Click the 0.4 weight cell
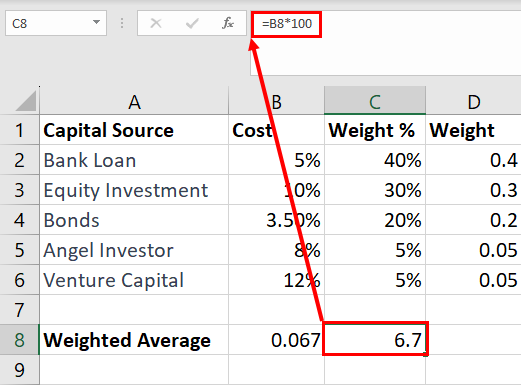 [x=473, y=160]
